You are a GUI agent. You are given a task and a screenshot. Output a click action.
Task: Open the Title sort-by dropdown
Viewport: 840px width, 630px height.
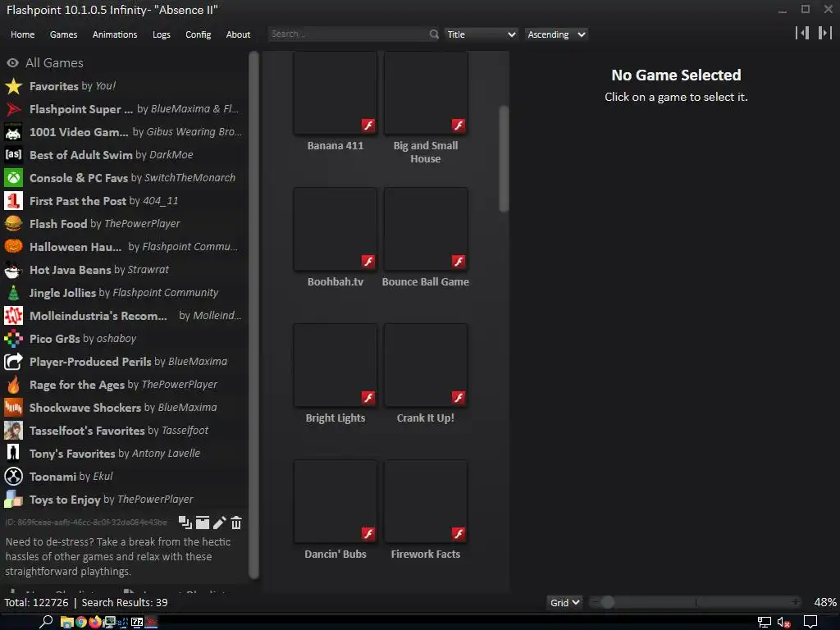click(x=481, y=34)
